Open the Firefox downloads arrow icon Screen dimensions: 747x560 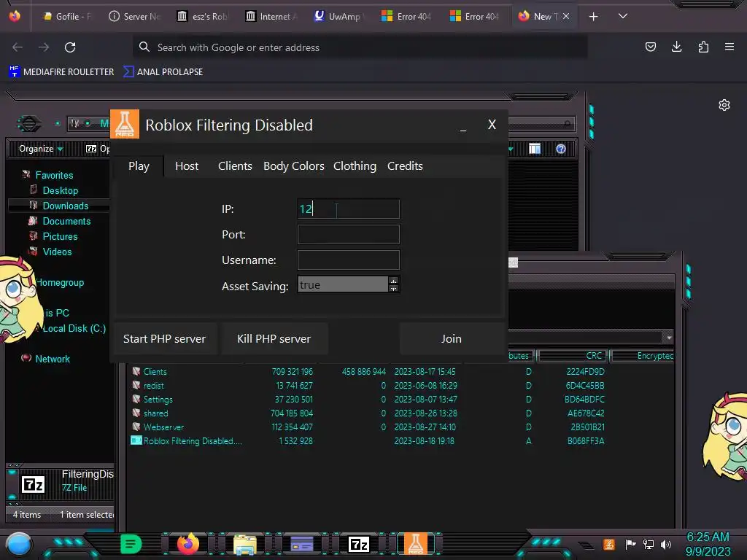coord(676,47)
